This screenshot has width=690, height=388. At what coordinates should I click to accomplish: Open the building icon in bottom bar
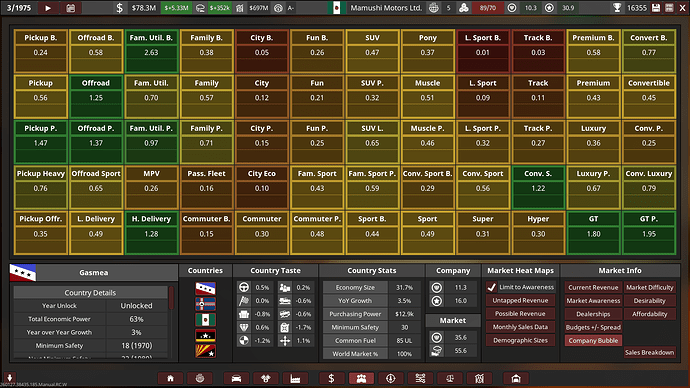point(479,378)
